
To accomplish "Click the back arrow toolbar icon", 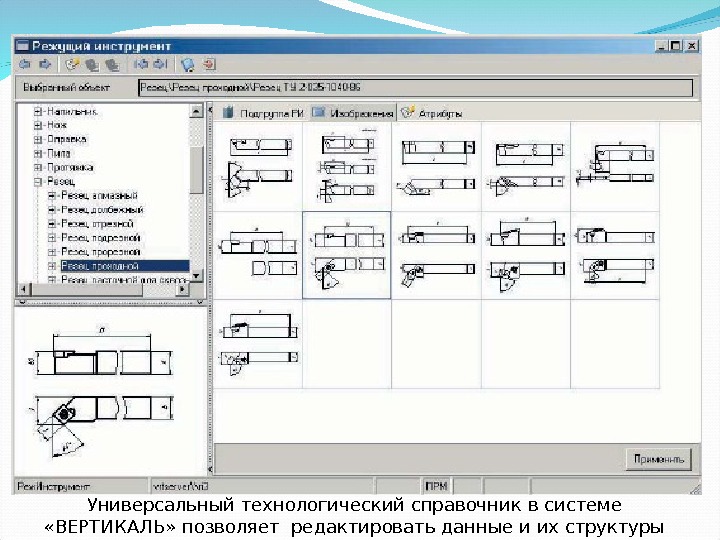I will [x=25, y=64].
